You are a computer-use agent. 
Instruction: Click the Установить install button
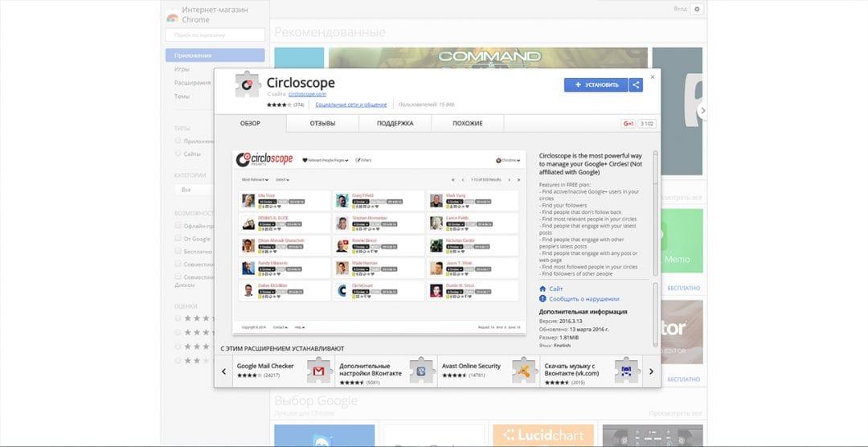point(596,84)
